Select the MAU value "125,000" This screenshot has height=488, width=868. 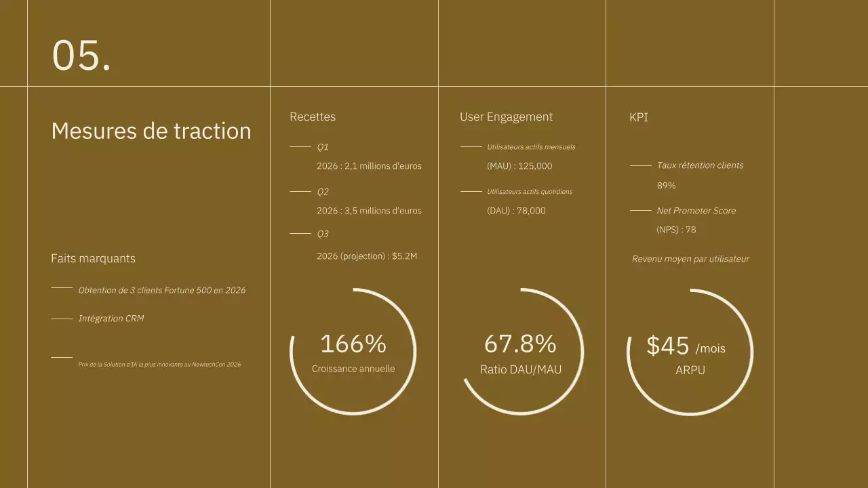click(519, 165)
